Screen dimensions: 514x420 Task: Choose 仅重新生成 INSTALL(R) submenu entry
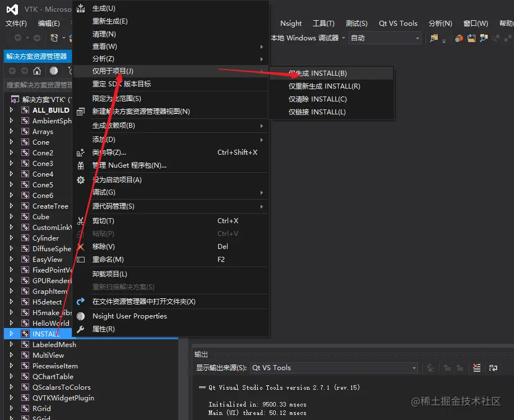coord(331,86)
